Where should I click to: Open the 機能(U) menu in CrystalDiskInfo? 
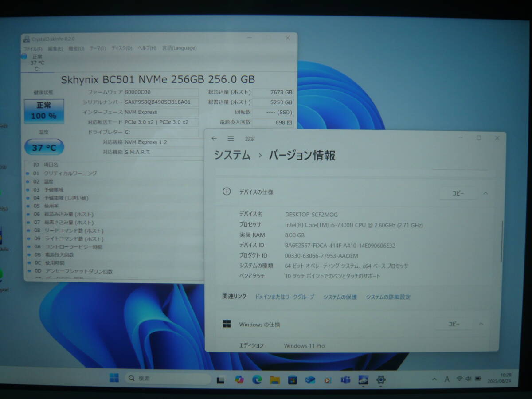click(x=76, y=48)
